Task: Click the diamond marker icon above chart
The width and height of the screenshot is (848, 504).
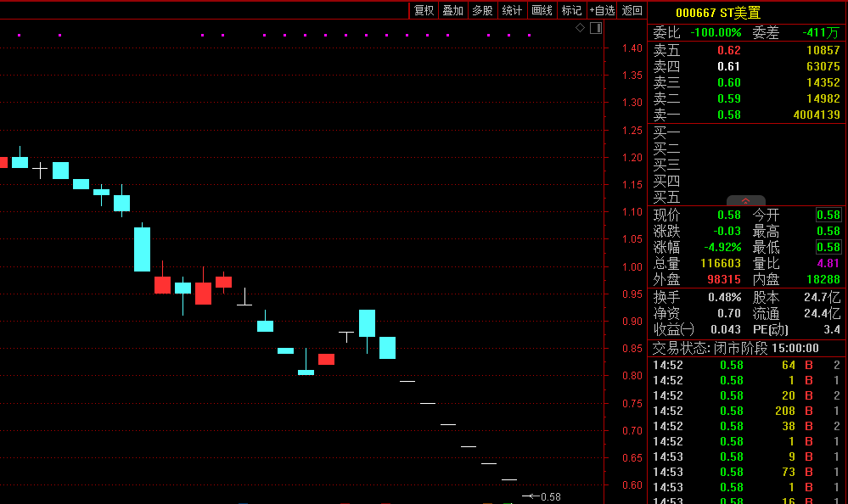Action: click(x=580, y=28)
